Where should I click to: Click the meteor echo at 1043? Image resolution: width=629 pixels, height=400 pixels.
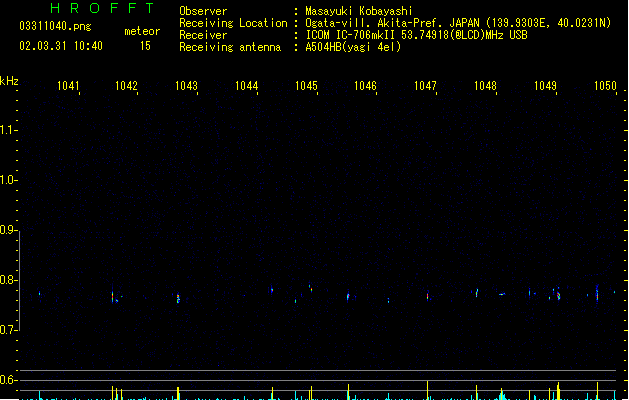point(178,298)
